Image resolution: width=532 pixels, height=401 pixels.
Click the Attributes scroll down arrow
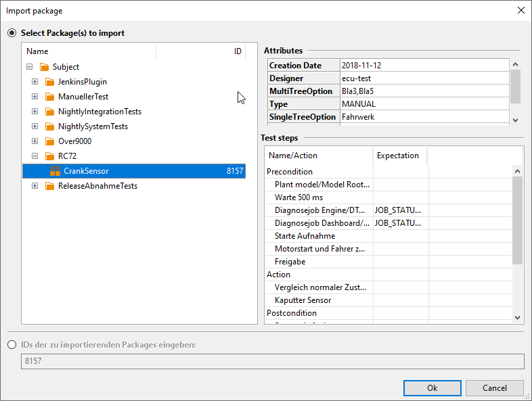click(515, 120)
